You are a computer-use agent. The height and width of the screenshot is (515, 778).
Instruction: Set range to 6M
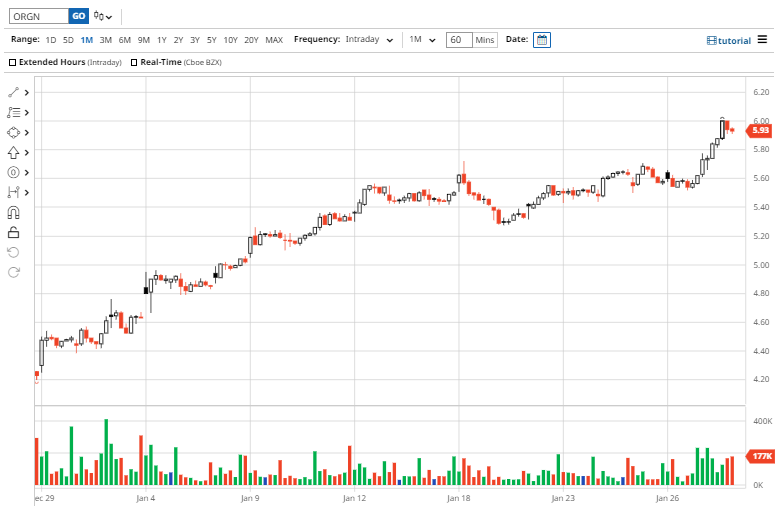coord(125,40)
